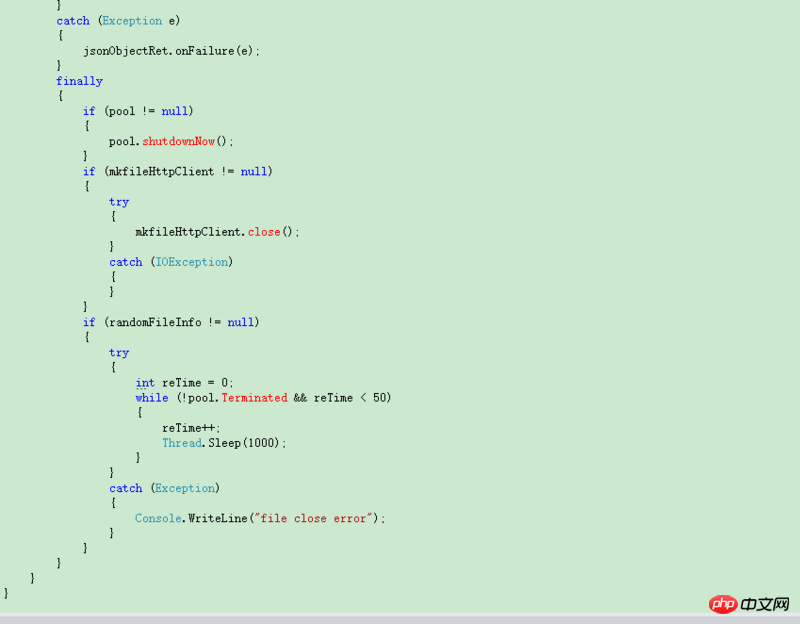The width and height of the screenshot is (800, 624).
Task: Select the "reTime < 50" loop condition
Action: coord(349,398)
